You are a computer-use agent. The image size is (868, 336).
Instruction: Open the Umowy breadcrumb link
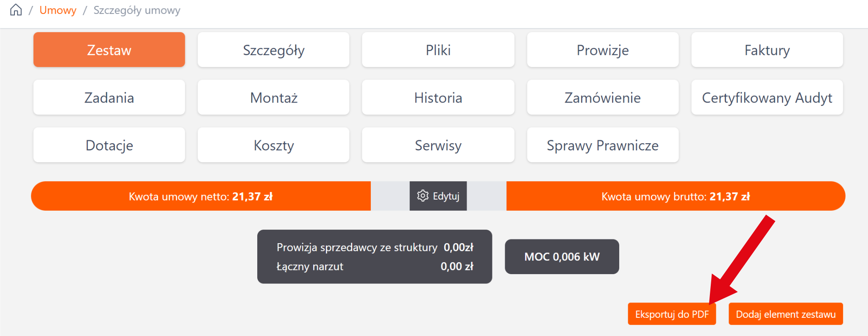pos(58,10)
